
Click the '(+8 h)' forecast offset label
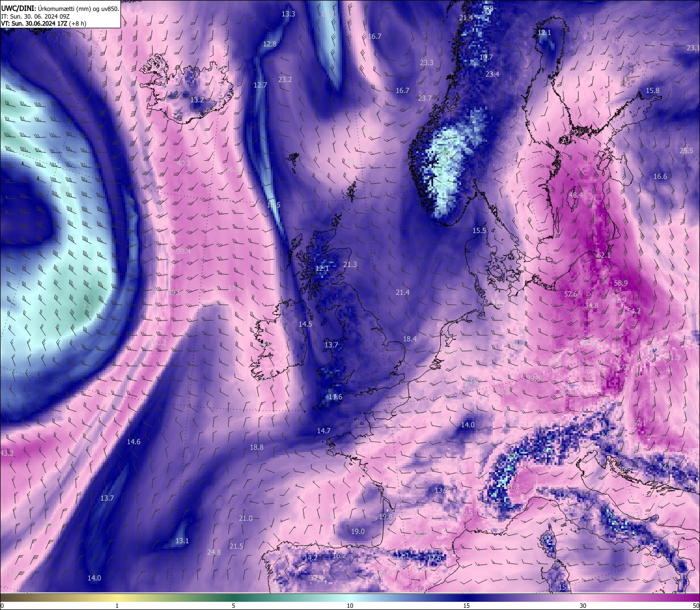pos(78,24)
